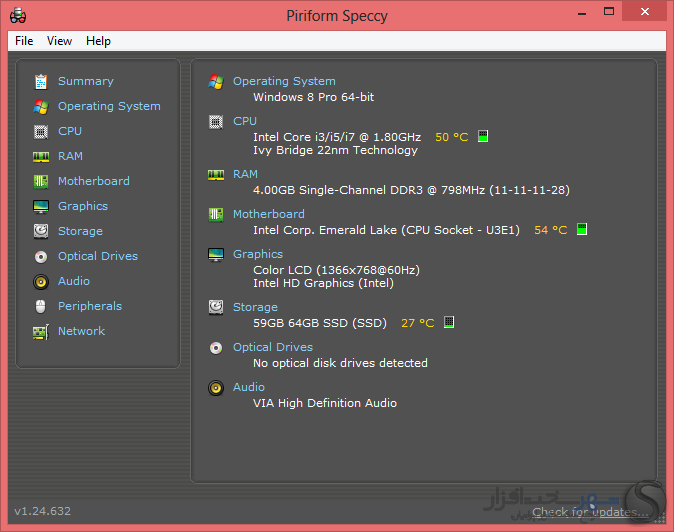674x532 pixels.
Task: Click the RAM stick icon in sidebar
Action: point(41,156)
